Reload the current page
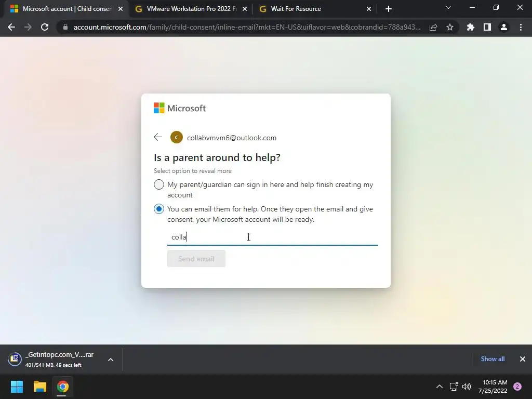Screen dimensions: 532x399 45,27
